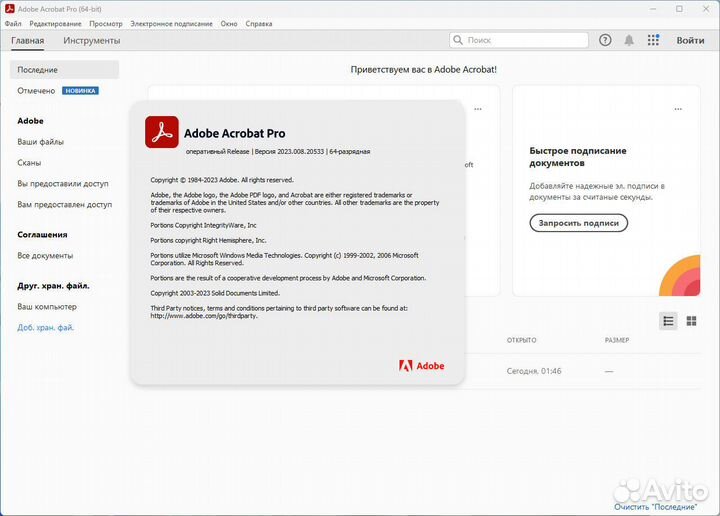Screen dimensions: 720x516
Task: Open the Электронное подписание menu
Action: [x=171, y=23]
